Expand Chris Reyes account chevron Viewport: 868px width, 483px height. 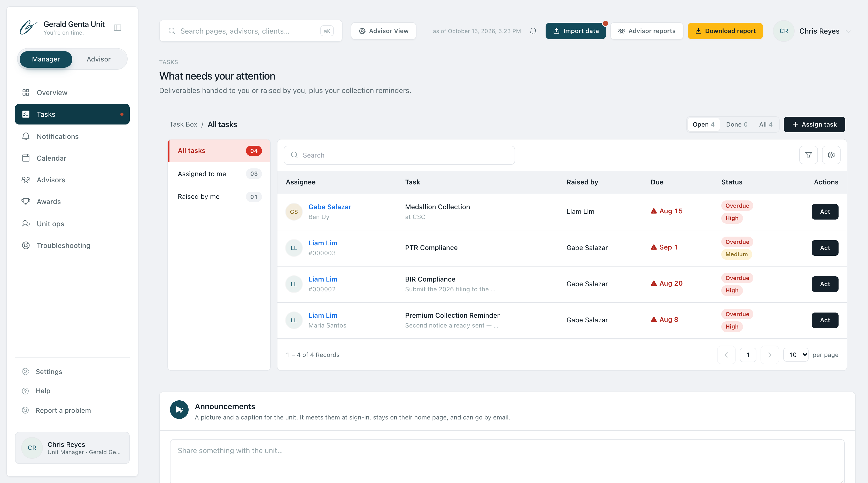[848, 31]
